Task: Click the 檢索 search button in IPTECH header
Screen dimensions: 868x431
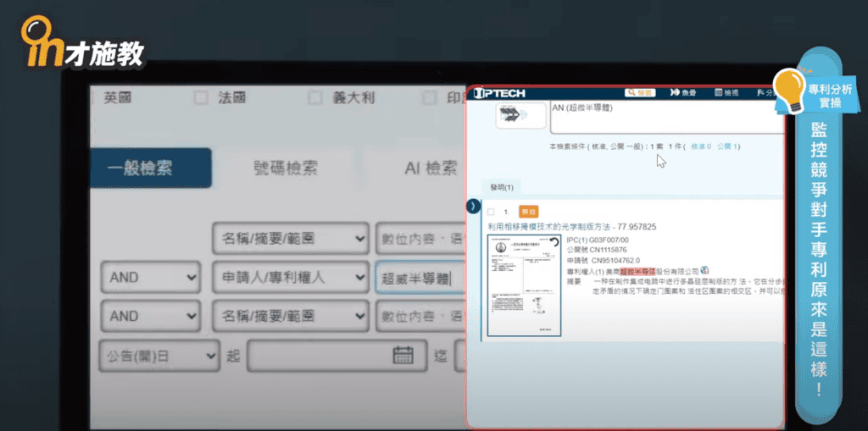Action: [641, 93]
